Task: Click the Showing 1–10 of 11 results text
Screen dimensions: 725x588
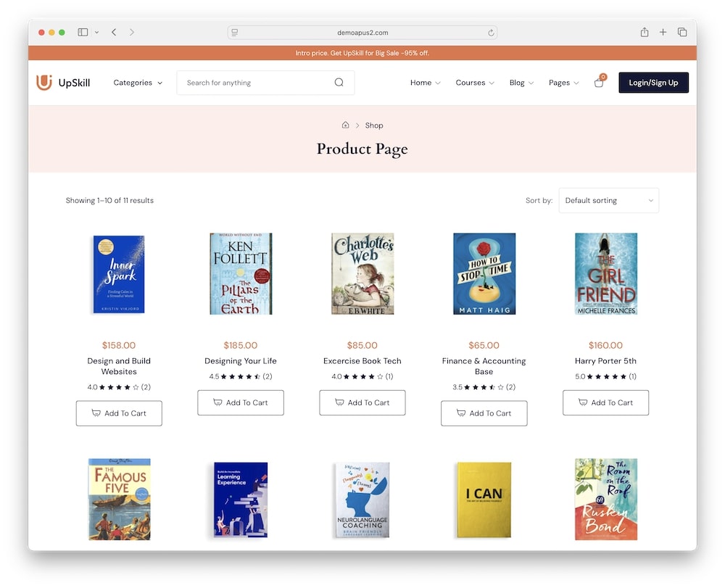Action: point(109,200)
